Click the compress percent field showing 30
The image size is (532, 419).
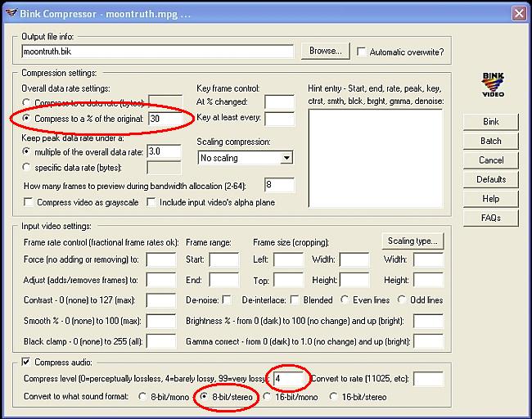[165, 119]
